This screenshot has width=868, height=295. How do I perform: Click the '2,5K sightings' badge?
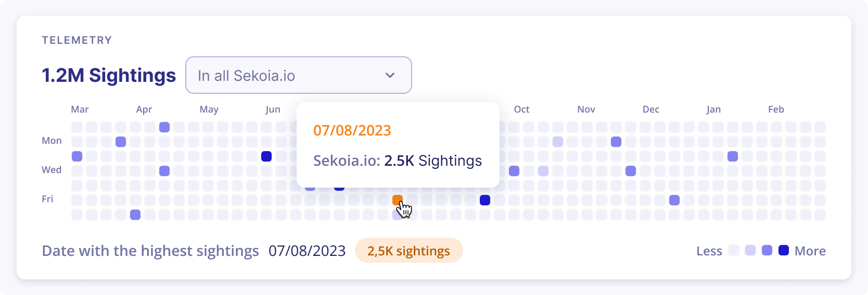pyautogui.click(x=409, y=251)
